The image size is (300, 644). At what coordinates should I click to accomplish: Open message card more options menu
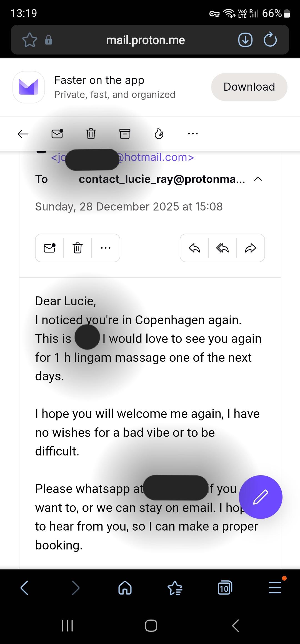(x=106, y=248)
